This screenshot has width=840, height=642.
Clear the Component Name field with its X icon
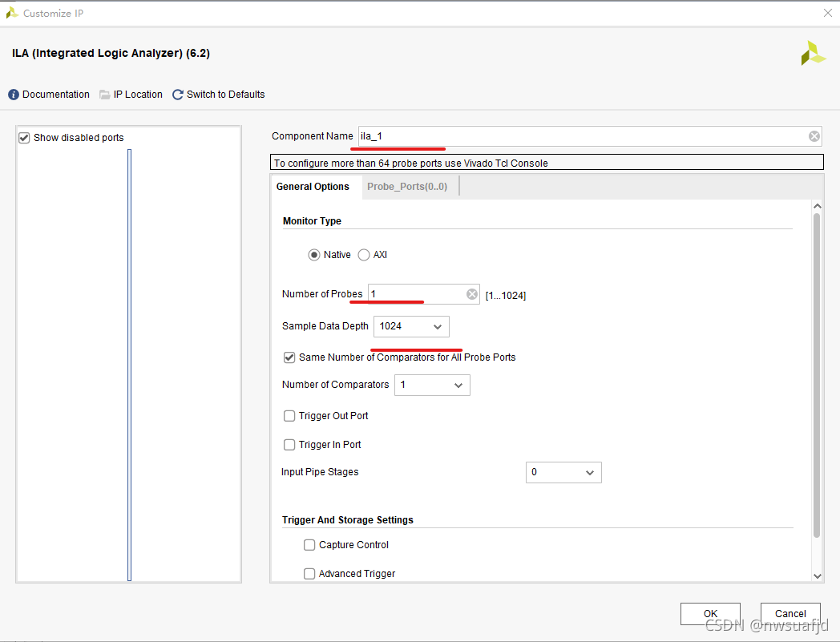(x=814, y=136)
